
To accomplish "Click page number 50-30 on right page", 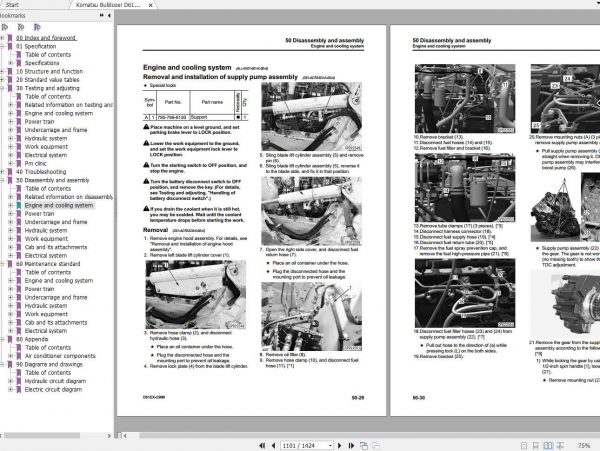I will (x=419, y=398).
